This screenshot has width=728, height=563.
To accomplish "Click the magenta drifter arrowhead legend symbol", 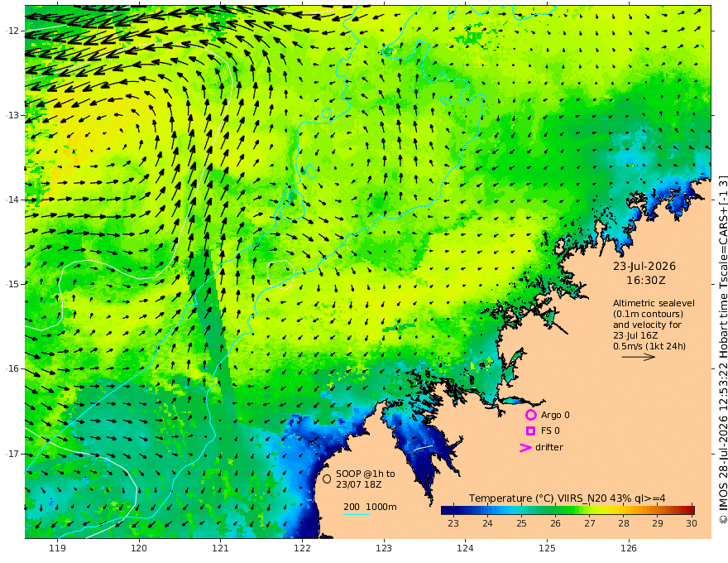I will [525, 447].
